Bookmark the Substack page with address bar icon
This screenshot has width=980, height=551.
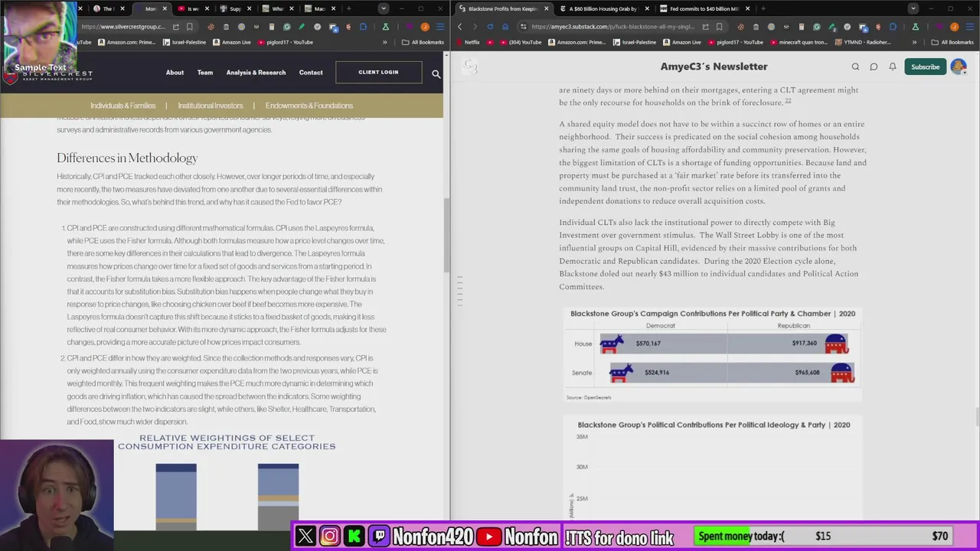(x=719, y=27)
